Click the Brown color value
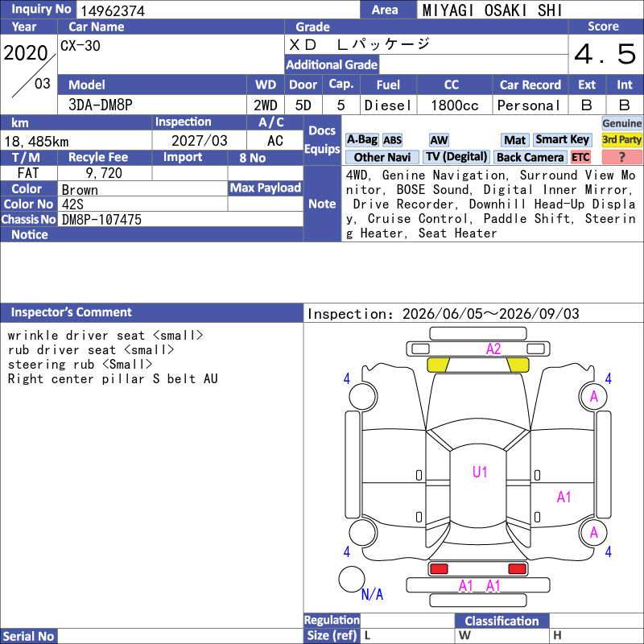The height and width of the screenshot is (644, 644). 80,190
